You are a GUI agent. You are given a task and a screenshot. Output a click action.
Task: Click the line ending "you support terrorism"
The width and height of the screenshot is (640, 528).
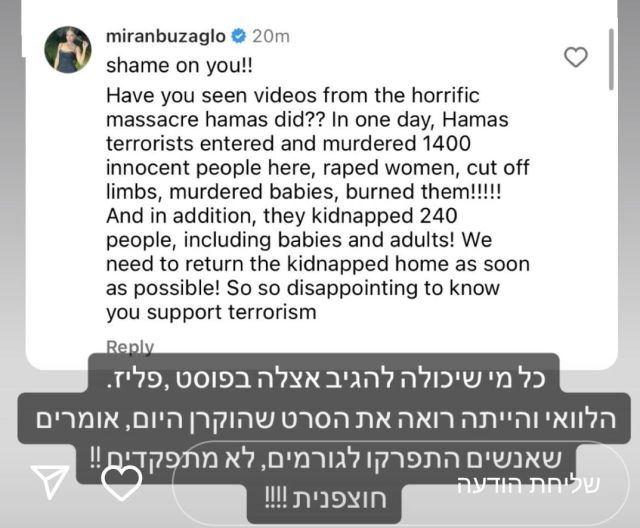click(211, 313)
